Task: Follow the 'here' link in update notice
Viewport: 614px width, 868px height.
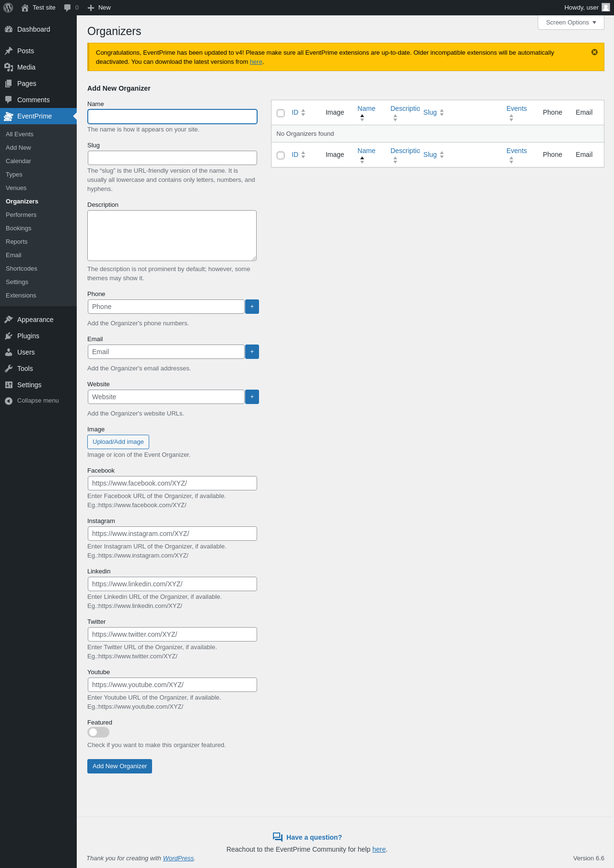Action: (256, 62)
